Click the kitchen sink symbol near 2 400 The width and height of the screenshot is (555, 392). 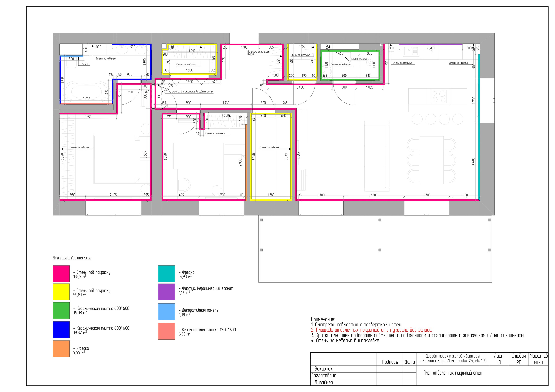point(410,52)
